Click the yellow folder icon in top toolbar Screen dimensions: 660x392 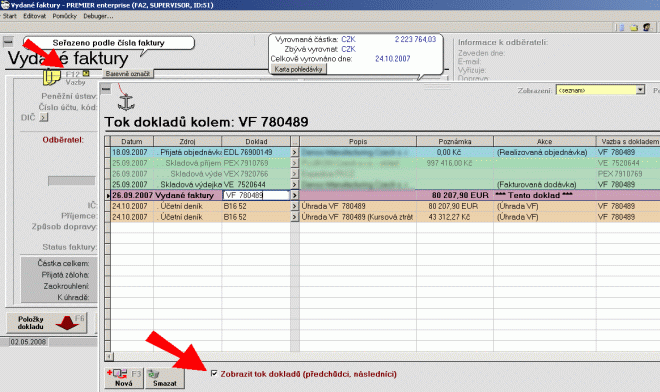tap(634, 28)
